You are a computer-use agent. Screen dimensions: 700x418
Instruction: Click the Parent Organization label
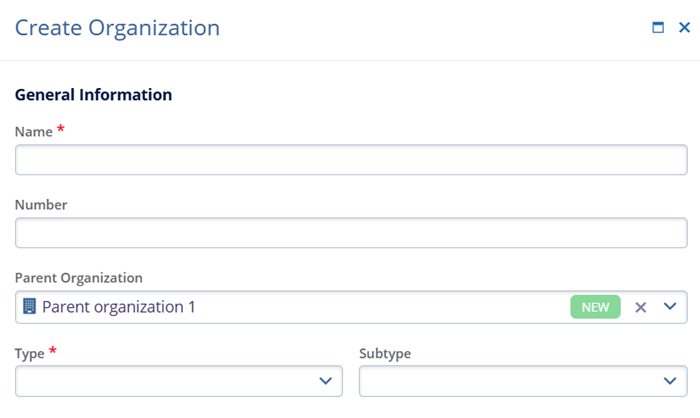(x=79, y=278)
